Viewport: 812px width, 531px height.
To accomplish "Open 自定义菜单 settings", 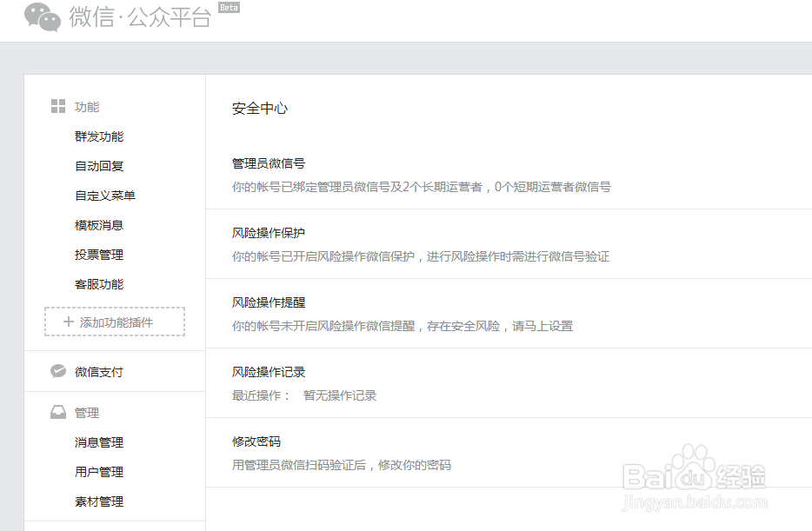I will point(104,195).
